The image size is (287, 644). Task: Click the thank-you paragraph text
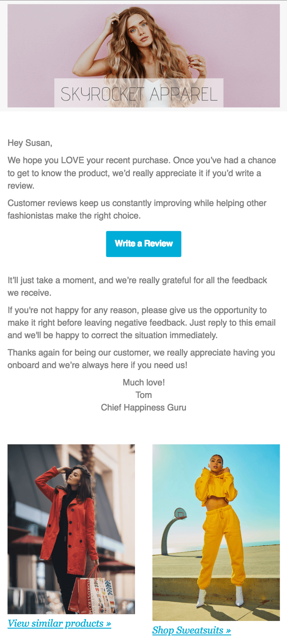(x=141, y=358)
